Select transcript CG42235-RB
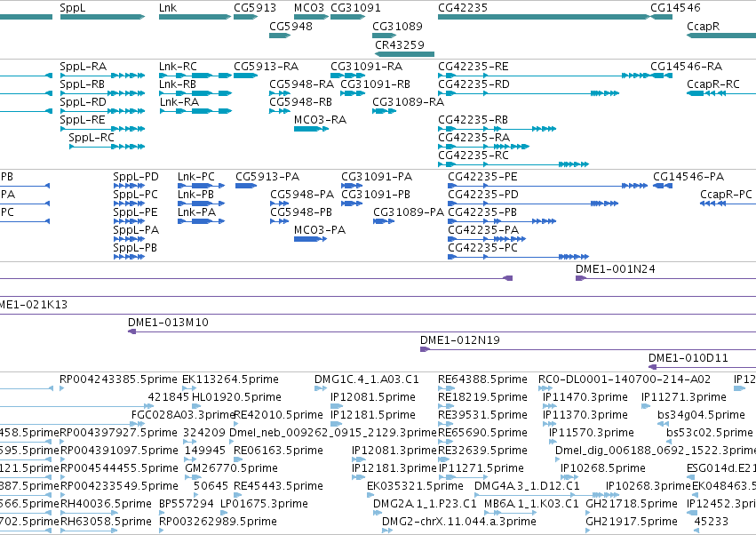Screen dimensions: 756x535 [497, 129]
